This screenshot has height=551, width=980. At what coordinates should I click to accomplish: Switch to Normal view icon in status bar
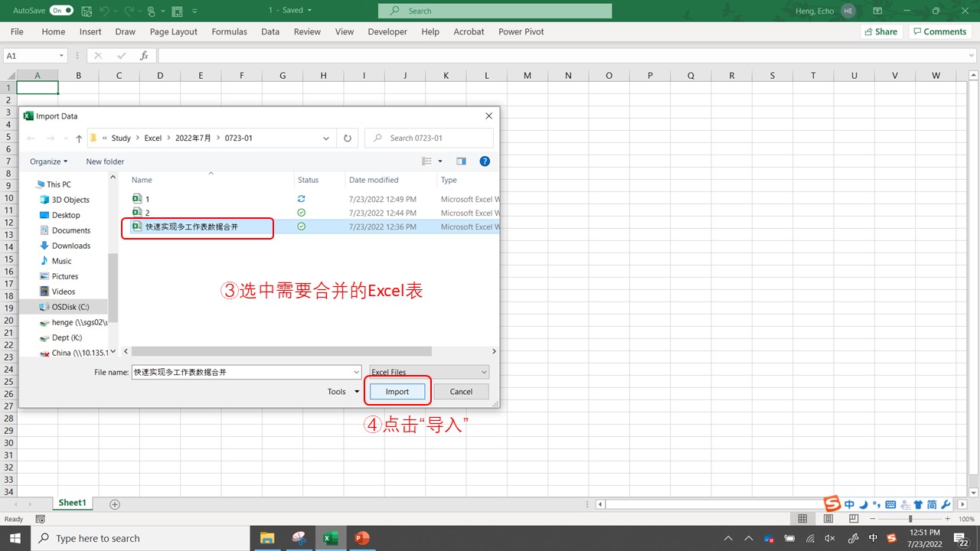coord(802,519)
